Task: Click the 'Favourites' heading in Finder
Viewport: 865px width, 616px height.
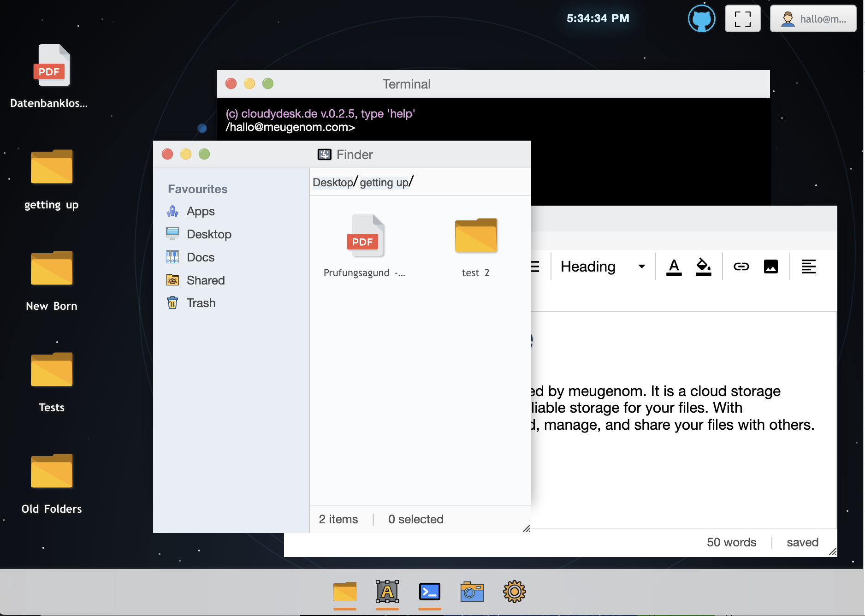Action: pos(198,189)
